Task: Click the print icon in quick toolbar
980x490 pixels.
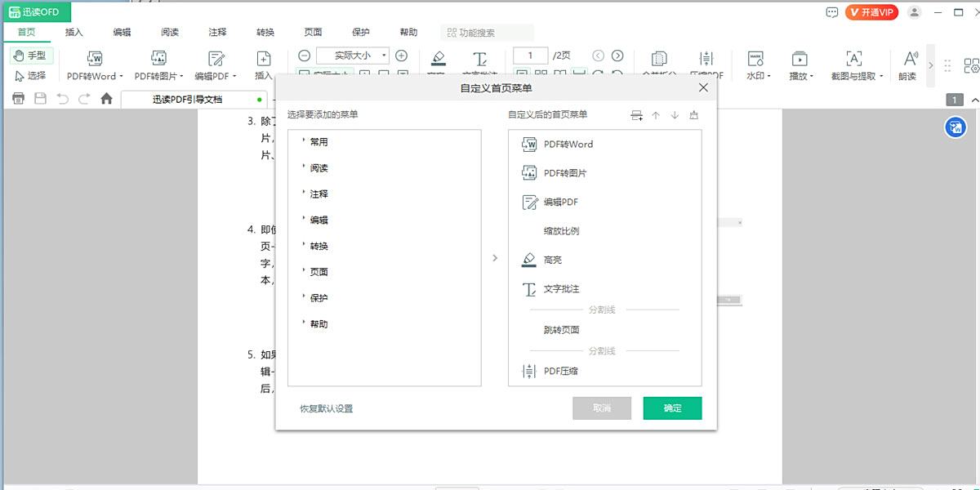Action: pos(19,99)
